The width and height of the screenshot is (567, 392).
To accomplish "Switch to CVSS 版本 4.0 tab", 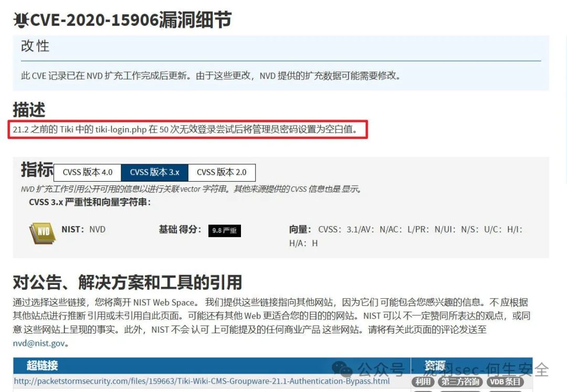I will [88, 172].
